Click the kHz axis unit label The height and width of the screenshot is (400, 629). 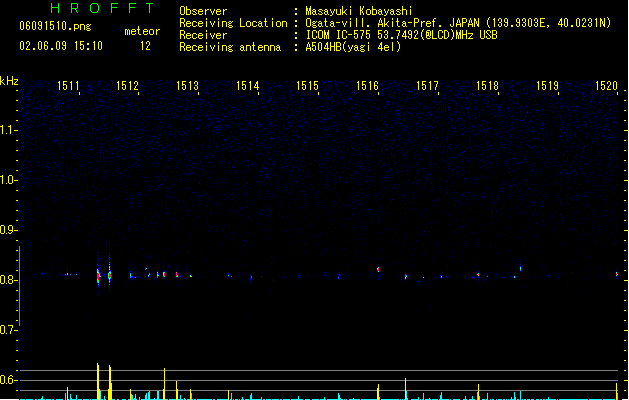click(x=9, y=81)
